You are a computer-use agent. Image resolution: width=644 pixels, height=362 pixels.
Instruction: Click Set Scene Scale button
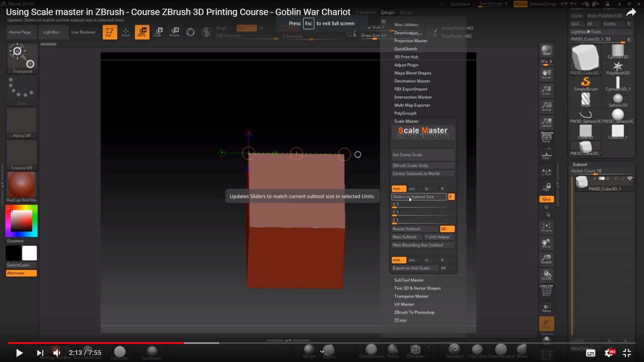click(x=423, y=155)
